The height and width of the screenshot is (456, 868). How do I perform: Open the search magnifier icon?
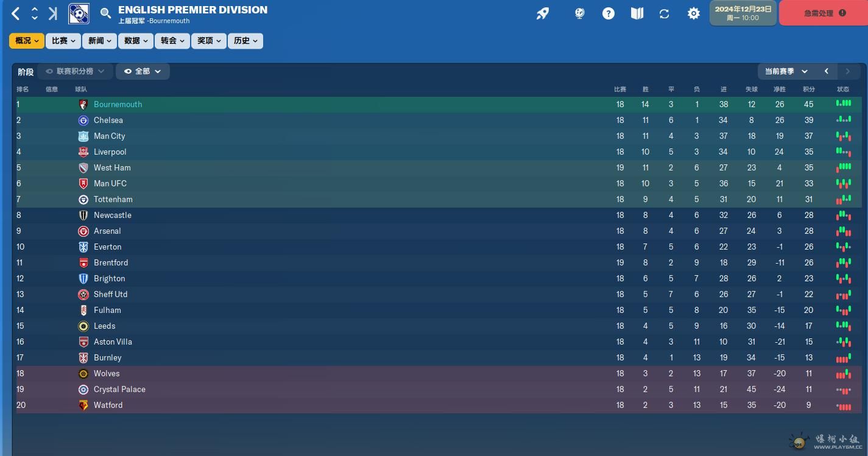pyautogui.click(x=105, y=13)
